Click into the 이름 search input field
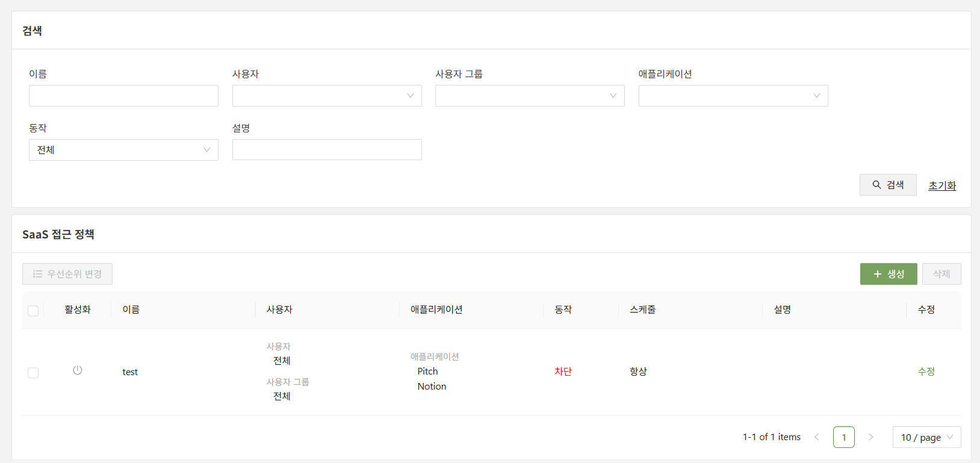Viewport: 980px width, 463px height. (123, 96)
